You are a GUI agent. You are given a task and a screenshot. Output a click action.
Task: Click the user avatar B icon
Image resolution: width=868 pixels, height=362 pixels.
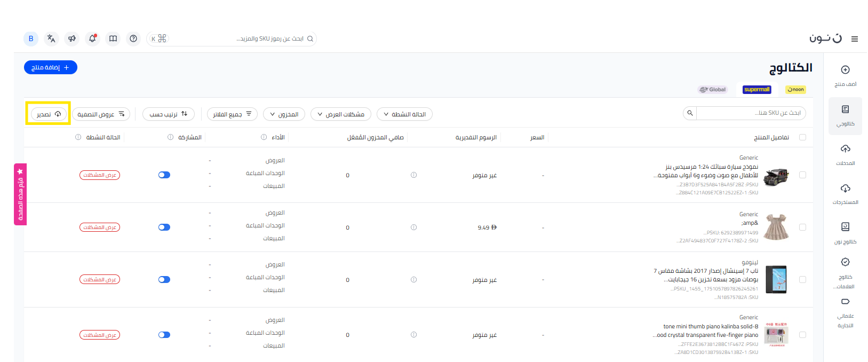(31, 38)
